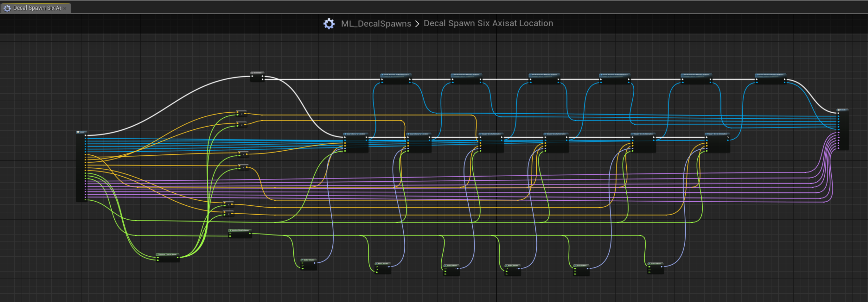This screenshot has width=868, height=302.
Task: Select the Inputs node at far left
Action: click(81, 168)
